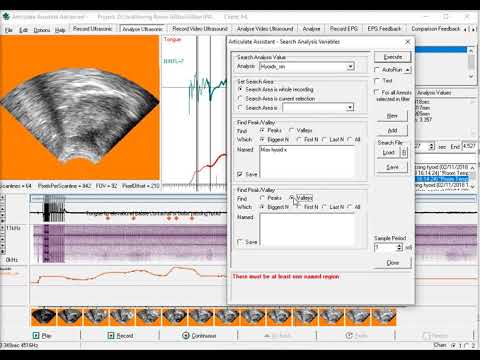The width and height of the screenshot is (480, 360).
Task: Switch to the Record Ultrasonic tab
Action: [93, 29]
